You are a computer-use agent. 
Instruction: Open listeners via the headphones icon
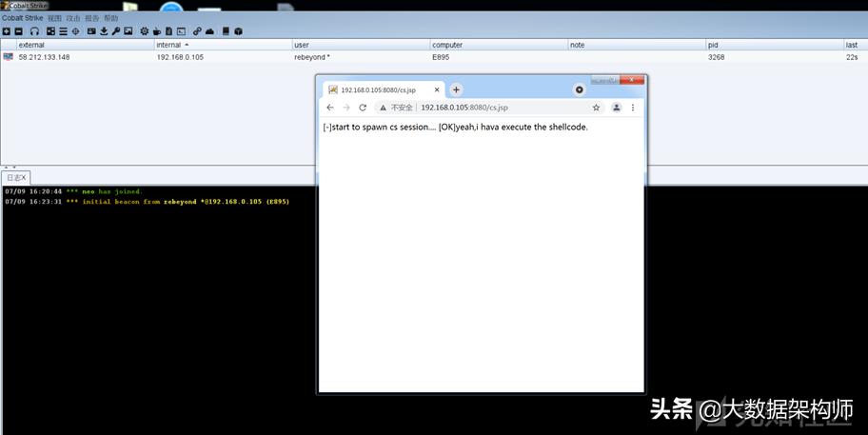(35, 31)
